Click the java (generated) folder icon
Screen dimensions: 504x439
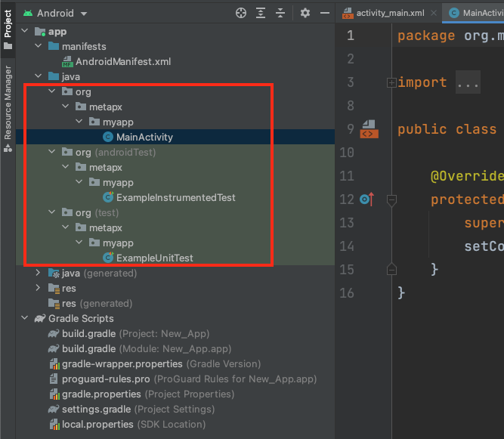click(x=54, y=274)
